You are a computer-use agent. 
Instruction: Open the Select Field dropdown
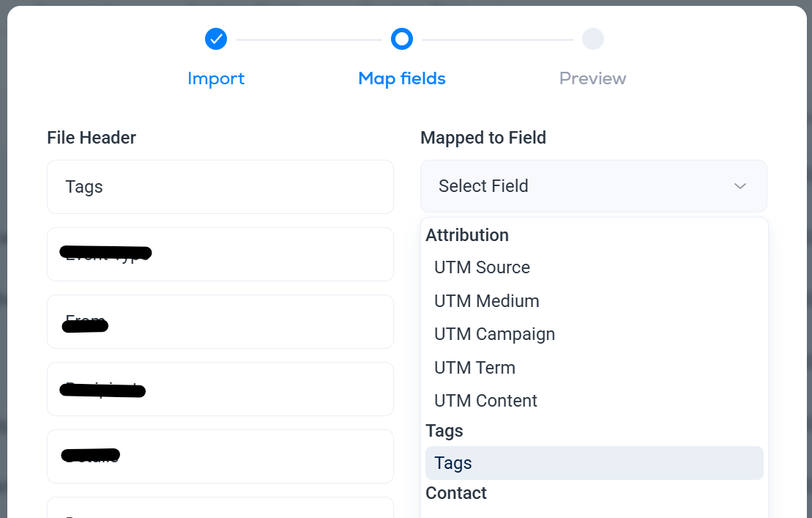(593, 186)
